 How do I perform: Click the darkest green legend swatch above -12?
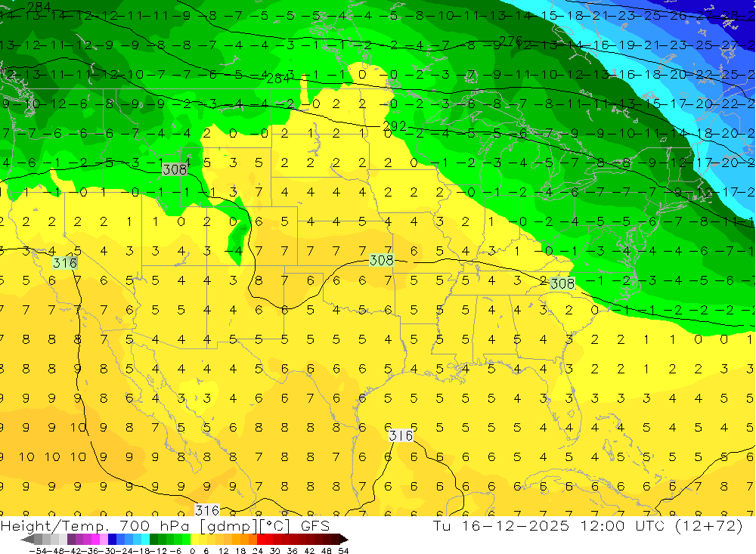[x=153, y=540]
